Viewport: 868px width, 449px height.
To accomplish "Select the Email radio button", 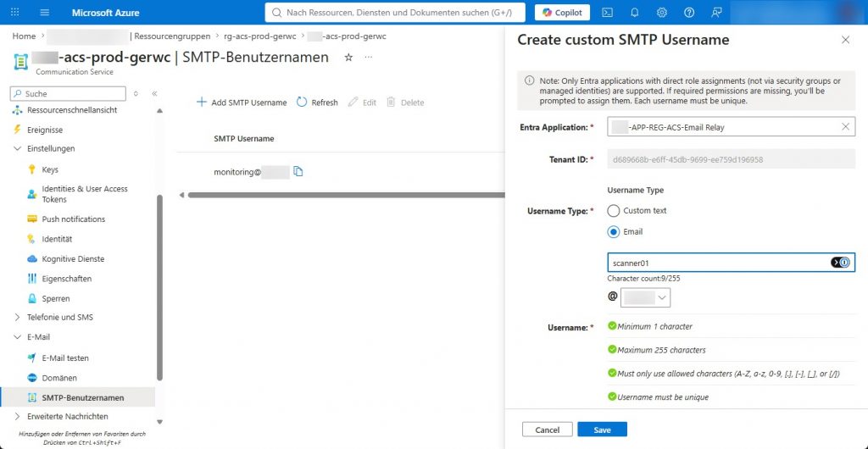I will tap(614, 231).
